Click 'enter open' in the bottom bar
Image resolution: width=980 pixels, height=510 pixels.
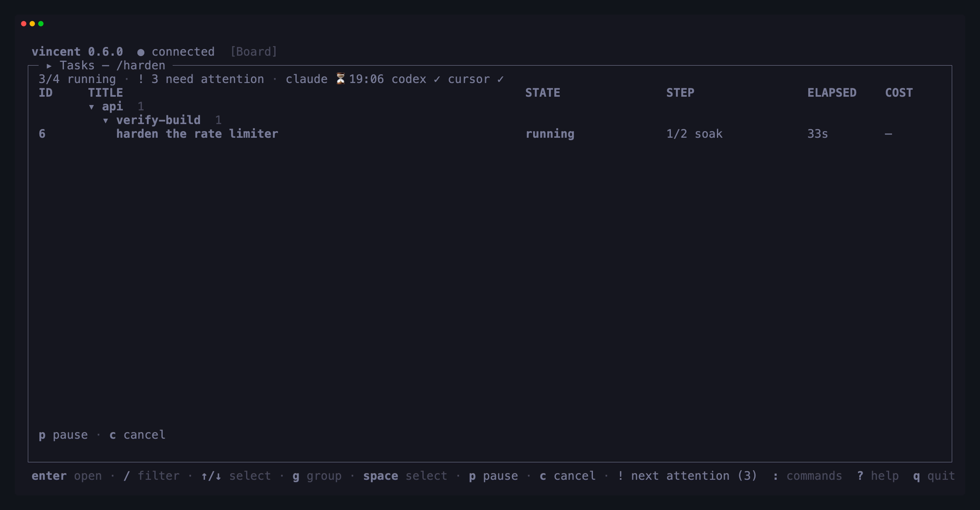(67, 476)
